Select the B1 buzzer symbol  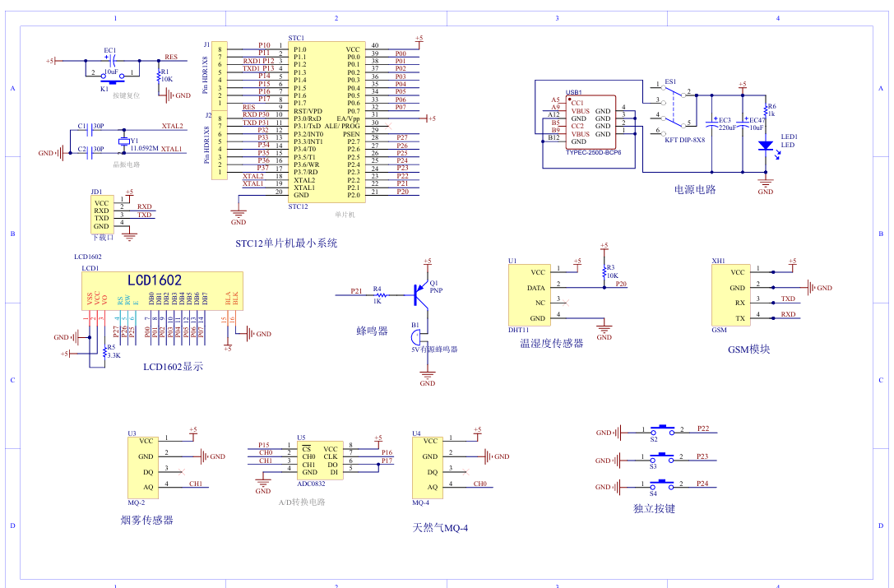coord(416,337)
